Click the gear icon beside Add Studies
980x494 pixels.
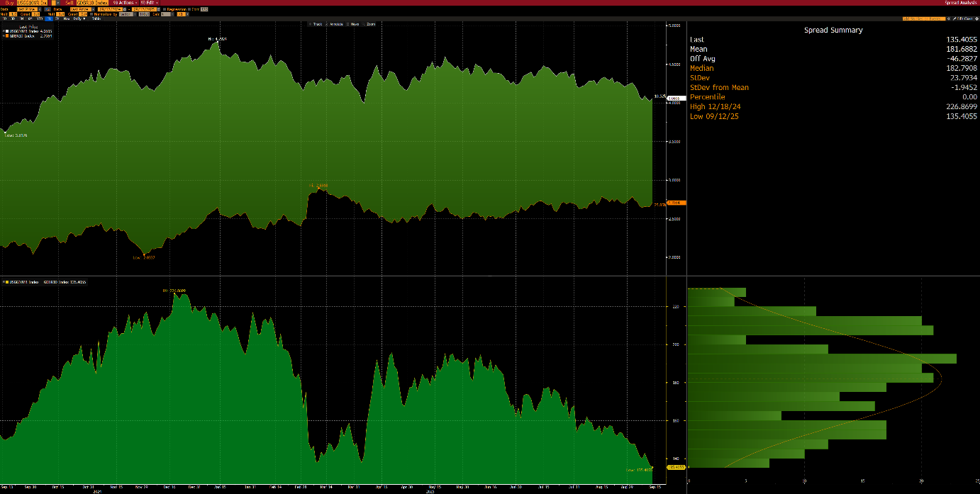[x=948, y=18]
